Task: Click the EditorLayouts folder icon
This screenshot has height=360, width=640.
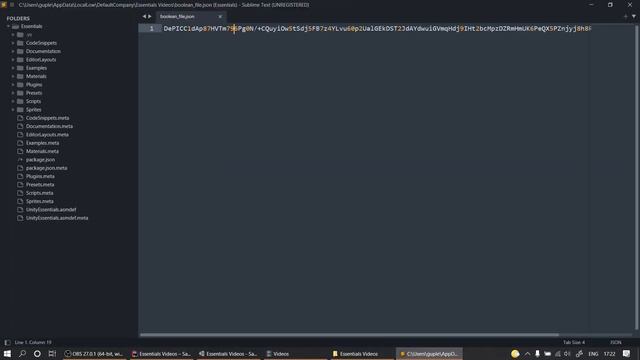Action: point(20,60)
